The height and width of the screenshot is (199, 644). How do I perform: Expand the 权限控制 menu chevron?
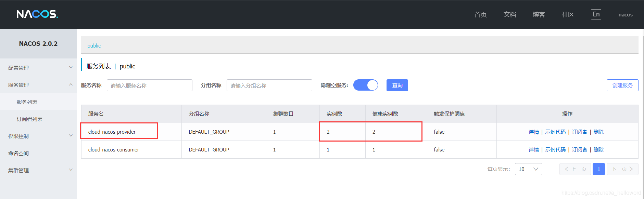pyautogui.click(x=71, y=136)
